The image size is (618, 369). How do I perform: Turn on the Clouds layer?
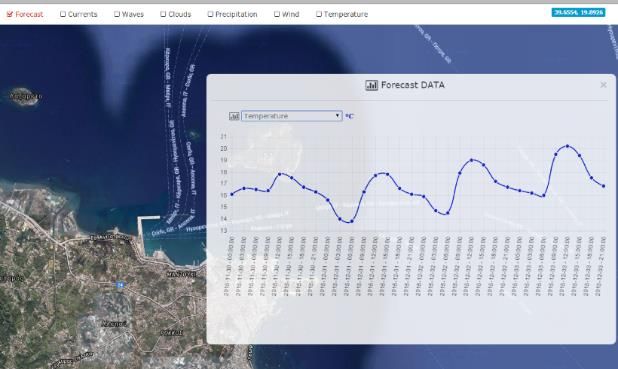point(163,14)
